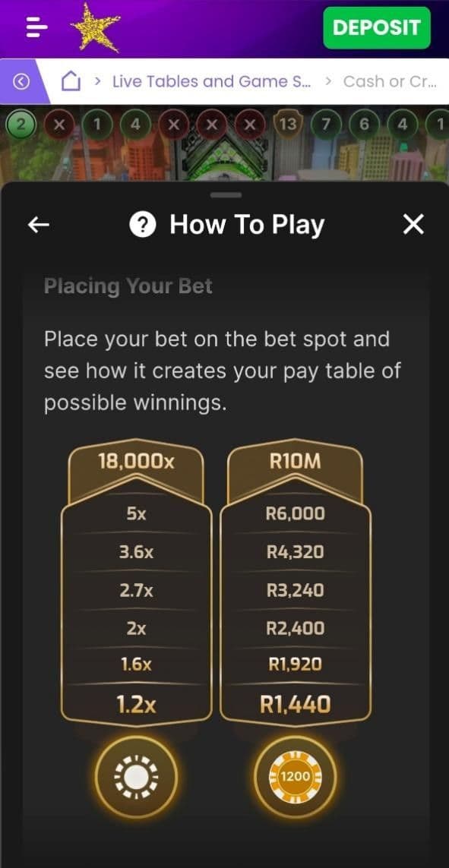
Task: Open the Cash or Cr... breadcrumb entry
Action: click(x=390, y=80)
